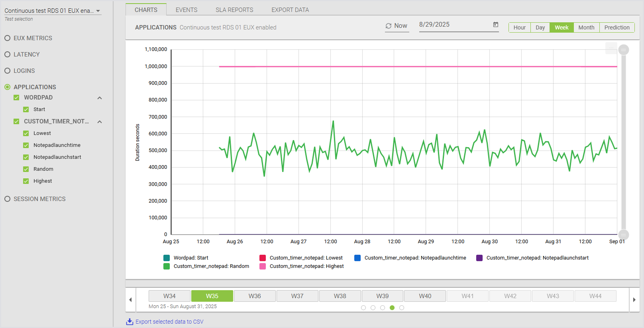The image size is (644, 328).
Task: Uncheck the WORDPAD checkbox
Action: pyautogui.click(x=16, y=98)
